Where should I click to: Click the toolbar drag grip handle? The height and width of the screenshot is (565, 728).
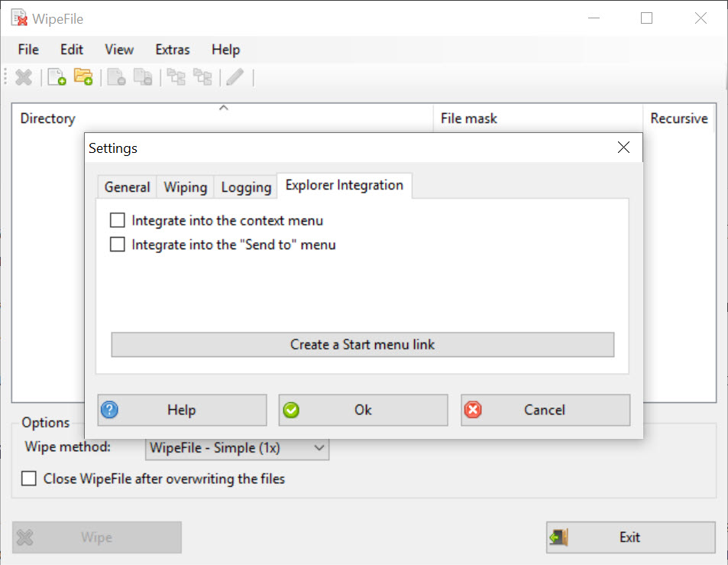[5, 77]
